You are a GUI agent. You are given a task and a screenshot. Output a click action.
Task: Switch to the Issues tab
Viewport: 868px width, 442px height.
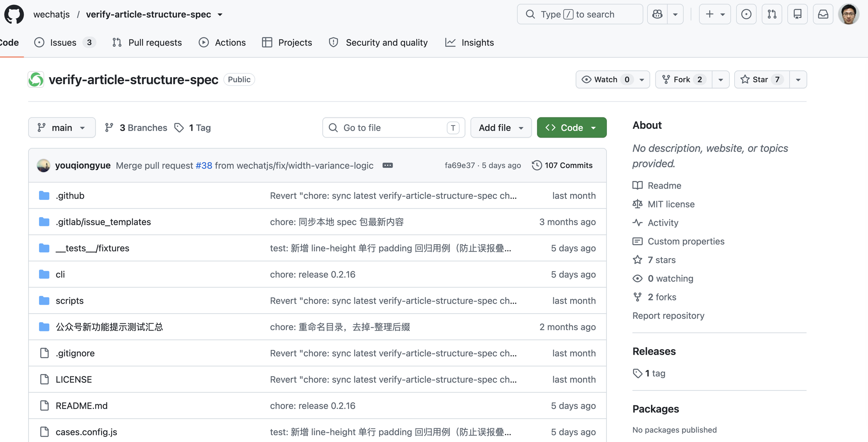coord(65,43)
